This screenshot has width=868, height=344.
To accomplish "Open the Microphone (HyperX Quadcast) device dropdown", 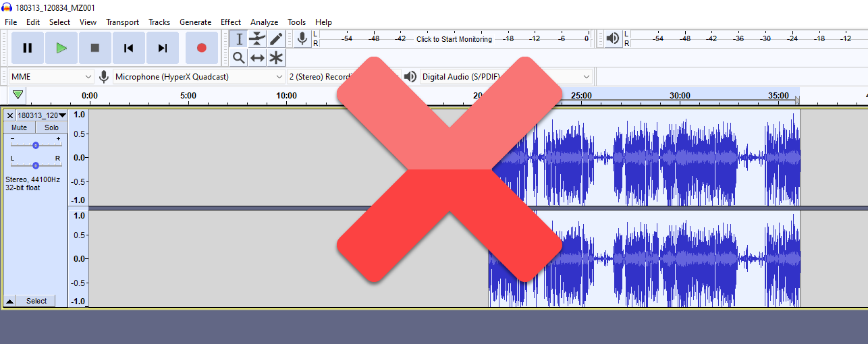I will click(199, 77).
